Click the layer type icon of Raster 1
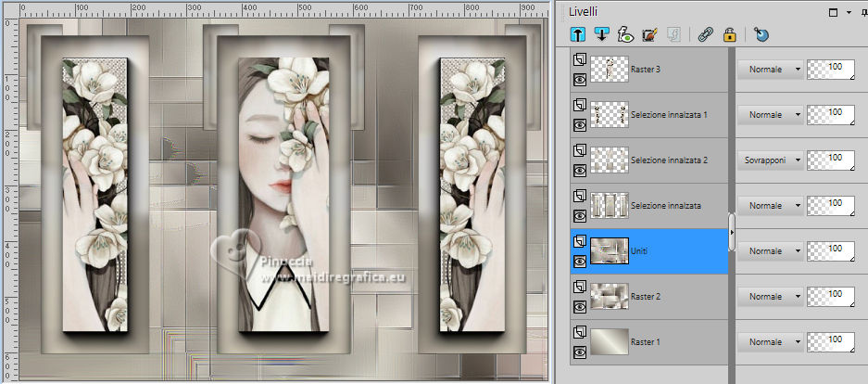 pos(580,331)
